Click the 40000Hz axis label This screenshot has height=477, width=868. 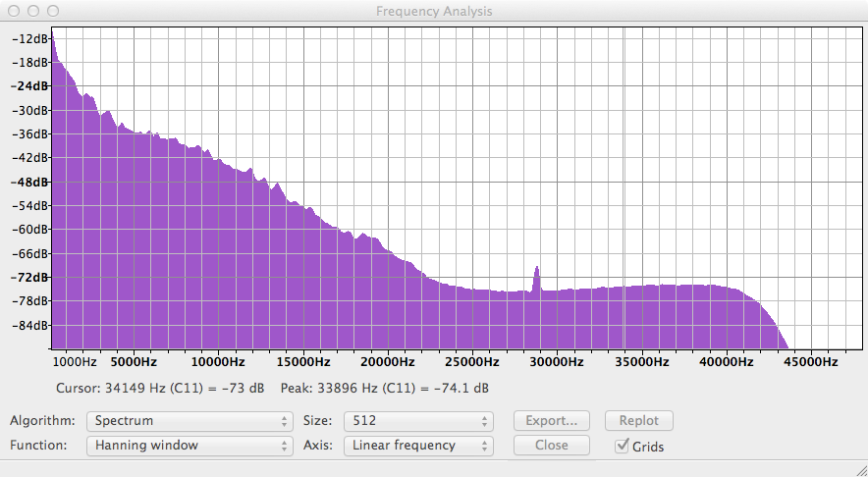[x=727, y=362]
